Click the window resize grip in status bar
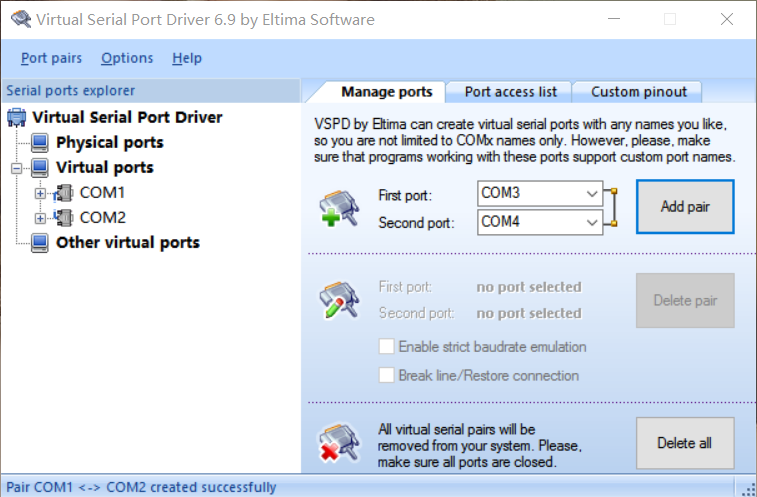 (x=748, y=488)
